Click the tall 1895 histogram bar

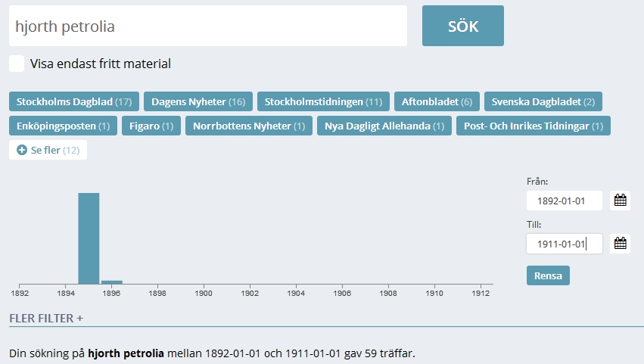89,238
